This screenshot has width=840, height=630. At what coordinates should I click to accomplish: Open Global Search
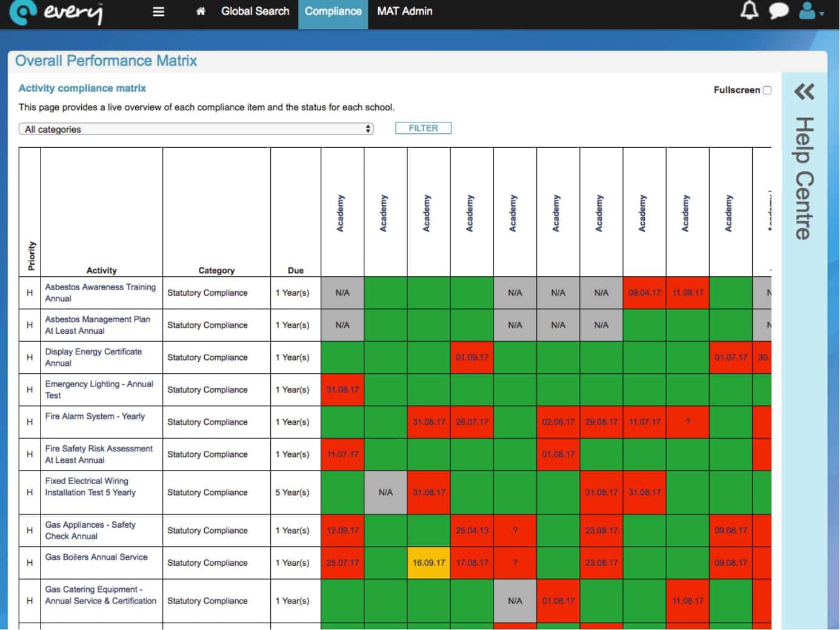[255, 12]
